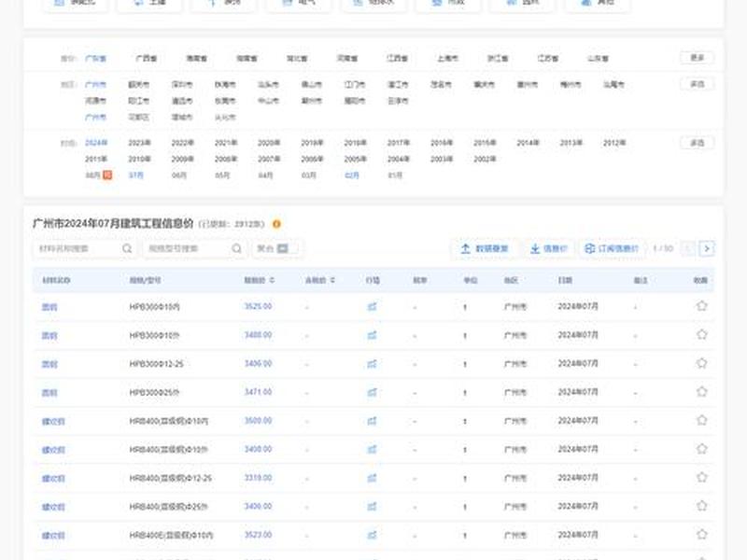The width and height of the screenshot is (747, 560).
Task: Click the orange info icon beside title
Action: point(276,224)
